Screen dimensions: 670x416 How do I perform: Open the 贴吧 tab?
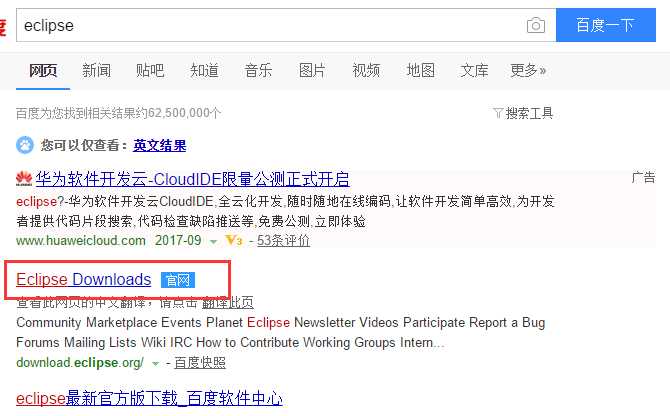150,70
